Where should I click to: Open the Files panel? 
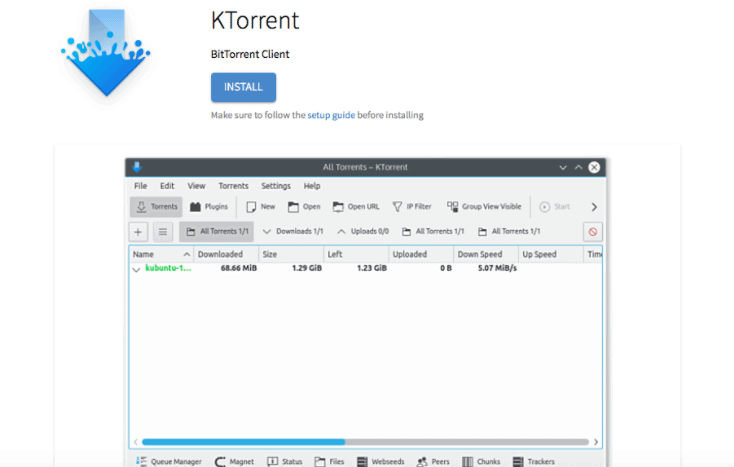click(330, 461)
